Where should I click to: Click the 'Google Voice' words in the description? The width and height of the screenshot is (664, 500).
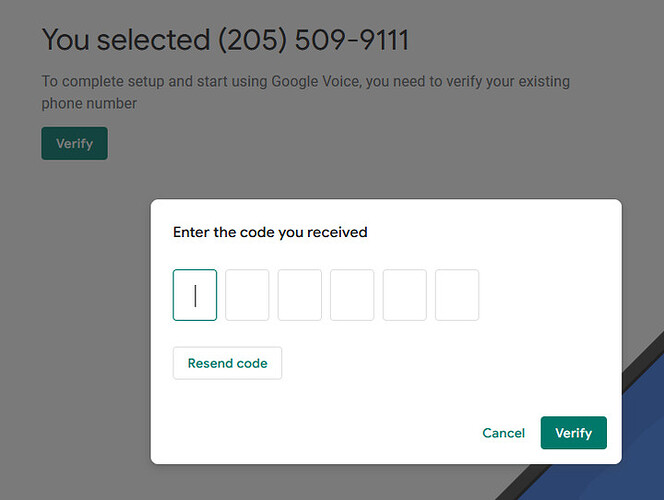[x=316, y=81]
